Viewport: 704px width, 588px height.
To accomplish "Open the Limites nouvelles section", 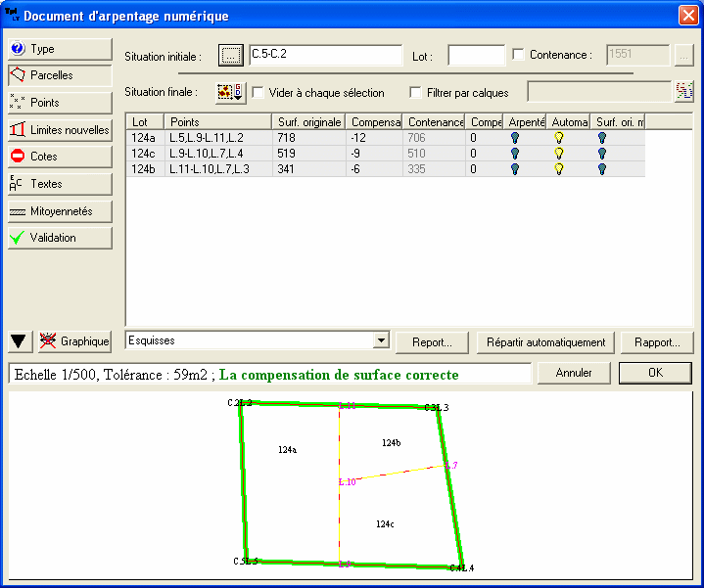I will click(x=60, y=129).
